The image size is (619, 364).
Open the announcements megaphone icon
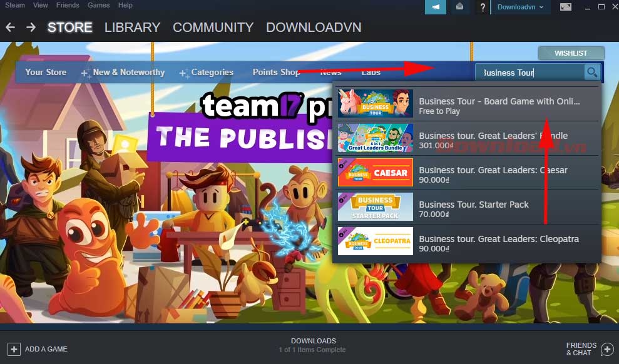(436, 7)
